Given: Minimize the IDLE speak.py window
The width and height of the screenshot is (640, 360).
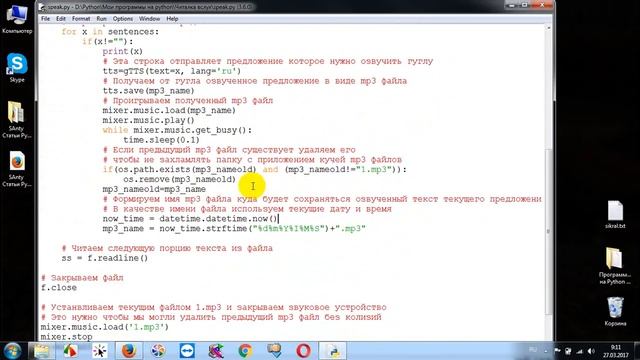Looking at the screenshot, I should coord(510,5).
